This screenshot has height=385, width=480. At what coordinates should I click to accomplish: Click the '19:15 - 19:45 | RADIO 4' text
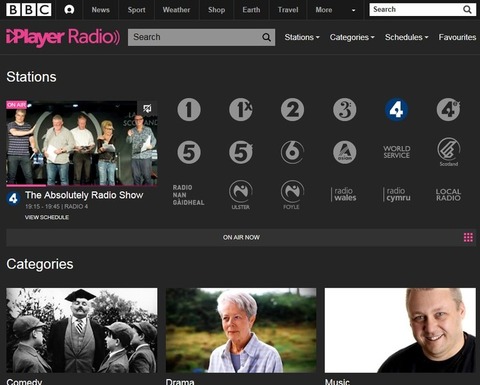tap(57, 207)
